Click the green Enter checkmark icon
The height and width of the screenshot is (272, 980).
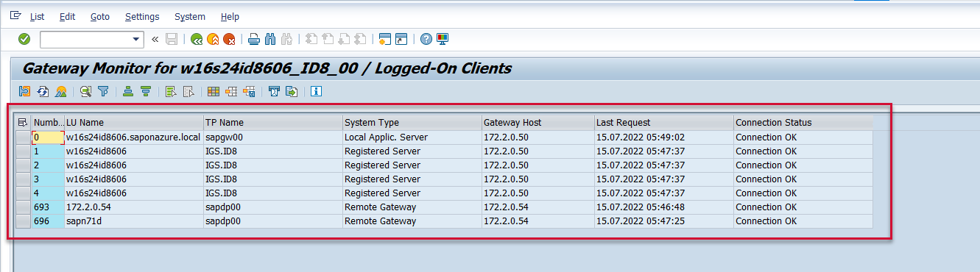pyautogui.click(x=24, y=39)
